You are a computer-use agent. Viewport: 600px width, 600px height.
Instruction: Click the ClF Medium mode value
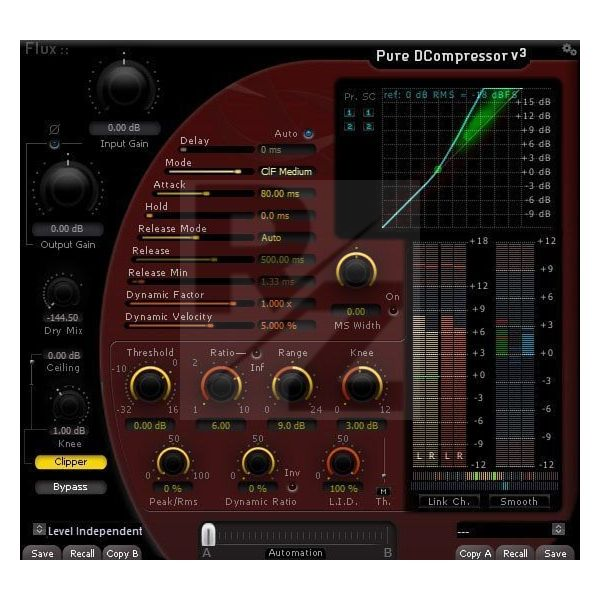click(286, 171)
